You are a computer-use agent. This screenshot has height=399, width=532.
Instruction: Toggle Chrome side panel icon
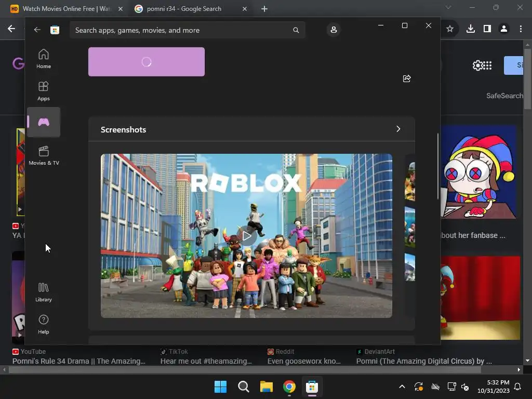point(487,29)
